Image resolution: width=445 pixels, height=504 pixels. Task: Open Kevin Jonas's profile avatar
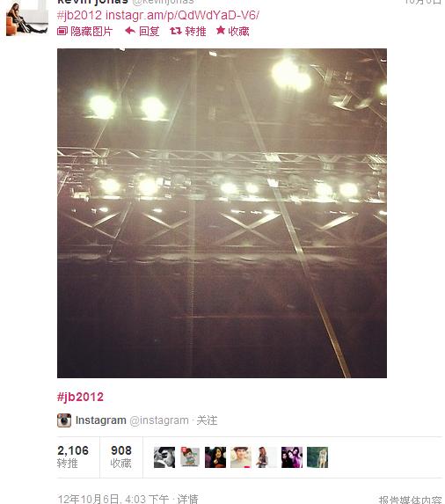tap(27, 18)
